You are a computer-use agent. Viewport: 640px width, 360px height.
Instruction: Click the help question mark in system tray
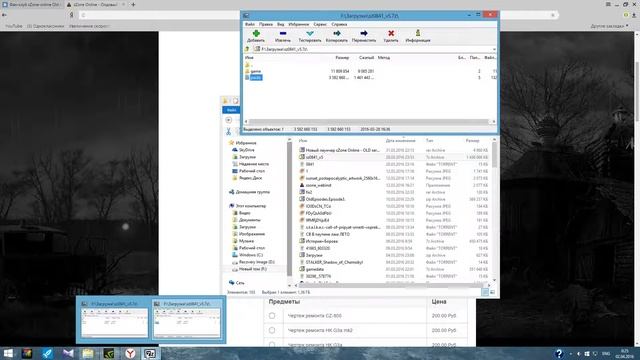[x=559, y=353]
